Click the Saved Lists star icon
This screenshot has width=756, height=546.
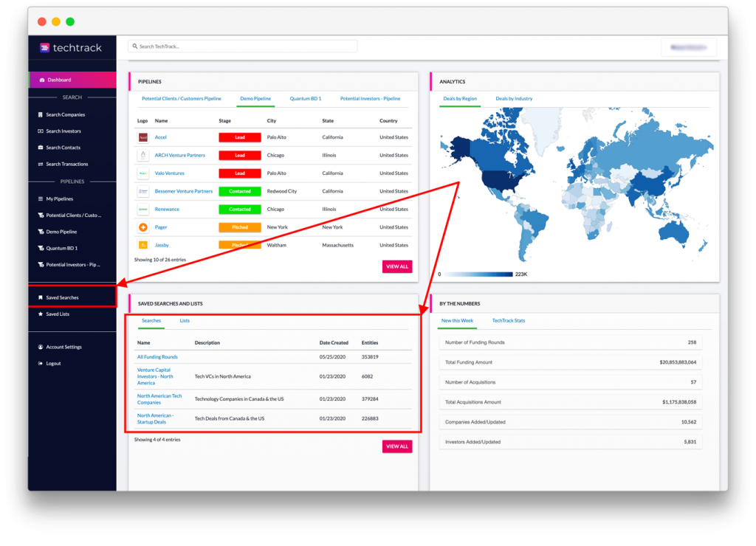[41, 314]
